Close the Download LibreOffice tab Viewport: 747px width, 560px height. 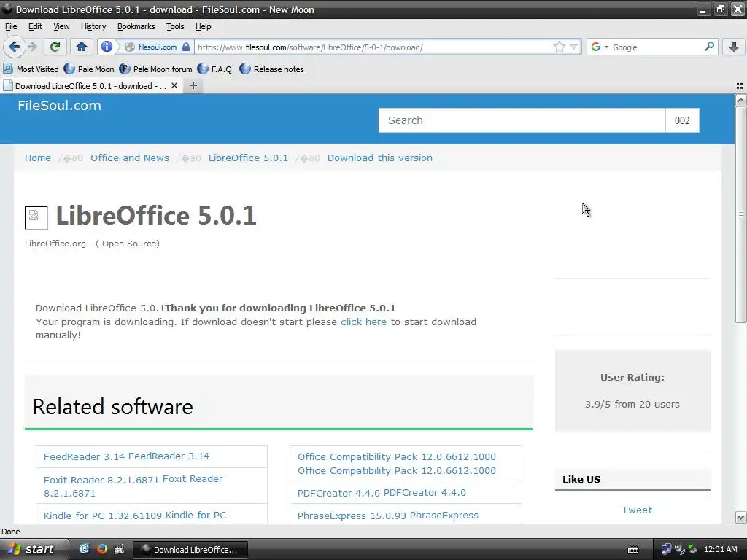click(x=174, y=86)
